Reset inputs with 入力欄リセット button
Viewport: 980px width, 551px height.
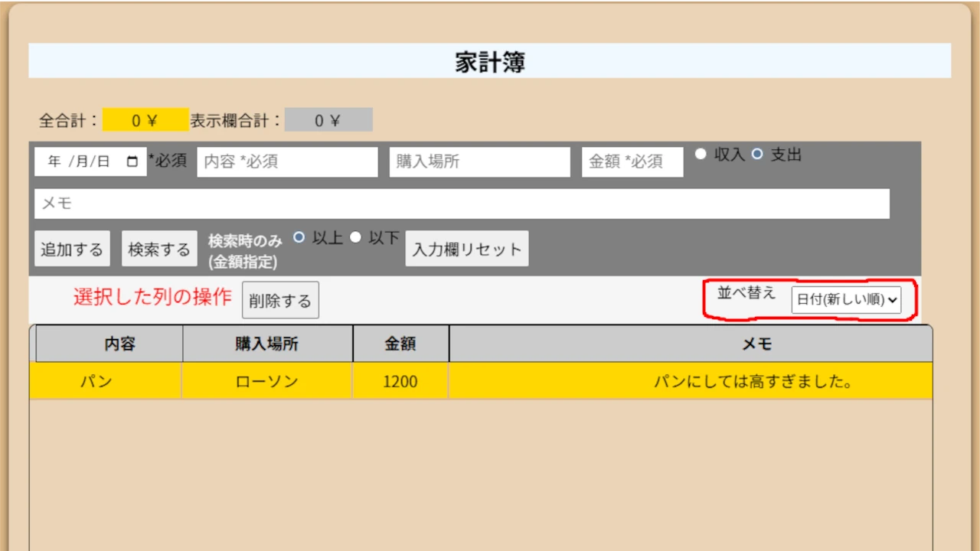click(x=466, y=249)
